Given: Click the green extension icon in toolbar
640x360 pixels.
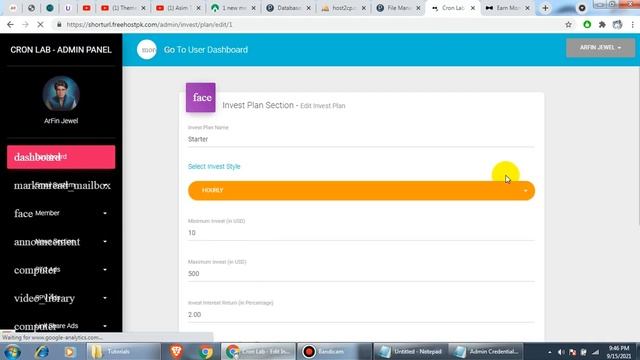Looking at the screenshot, I should pyautogui.click(x=587, y=25).
